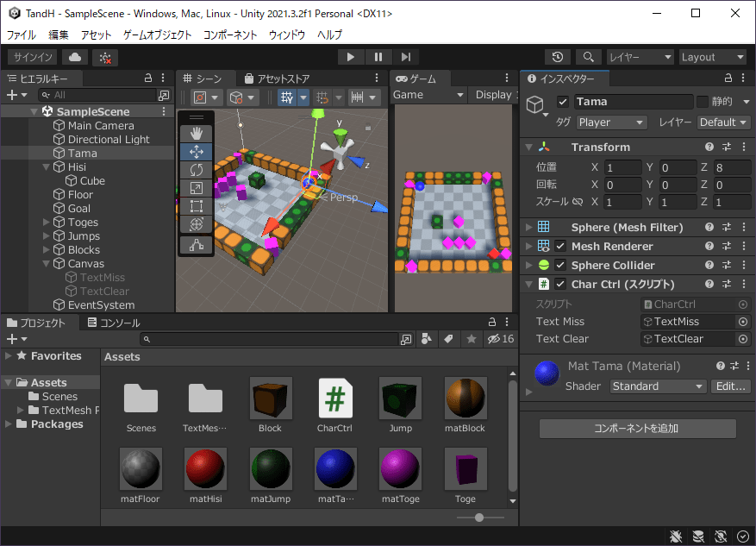The width and height of the screenshot is (756, 546).
Task: Open Sphere Collider three-dot menu
Action: coord(744,265)
